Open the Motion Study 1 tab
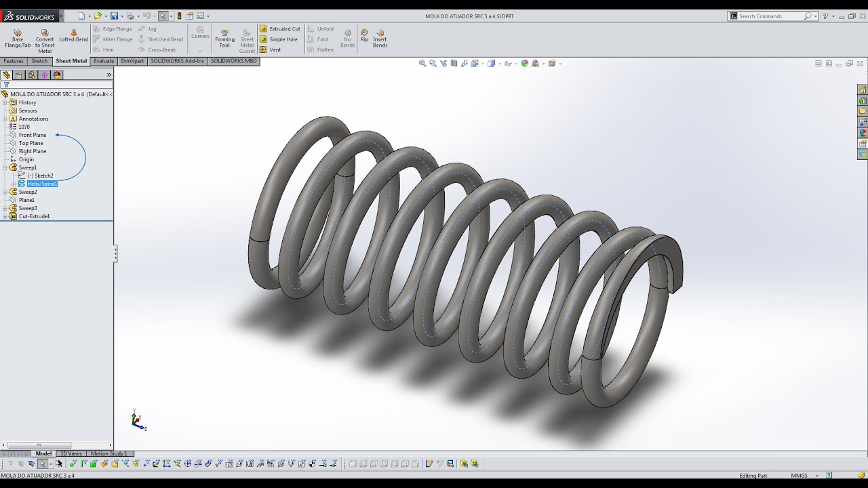This screenshot has width=868, height=488. 108,453
